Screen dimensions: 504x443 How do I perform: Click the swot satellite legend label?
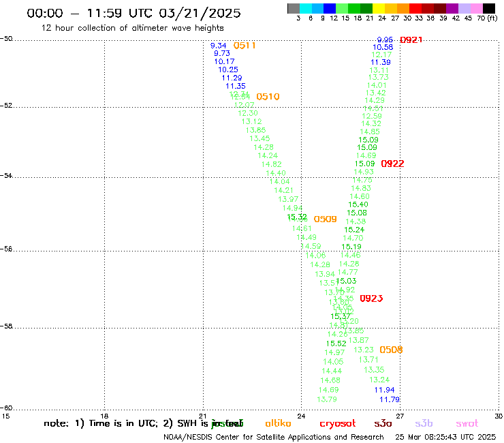(x=467, y=424)
